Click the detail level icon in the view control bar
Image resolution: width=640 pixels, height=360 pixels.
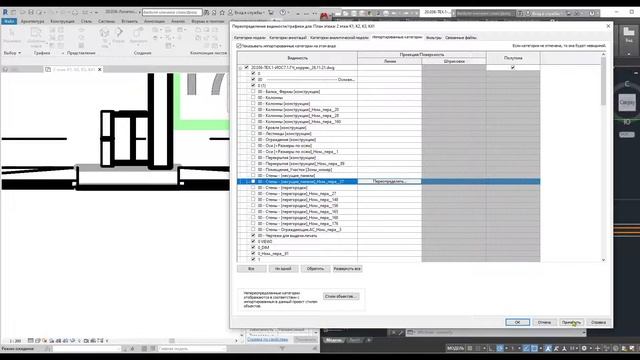click(x=31, y=340)
